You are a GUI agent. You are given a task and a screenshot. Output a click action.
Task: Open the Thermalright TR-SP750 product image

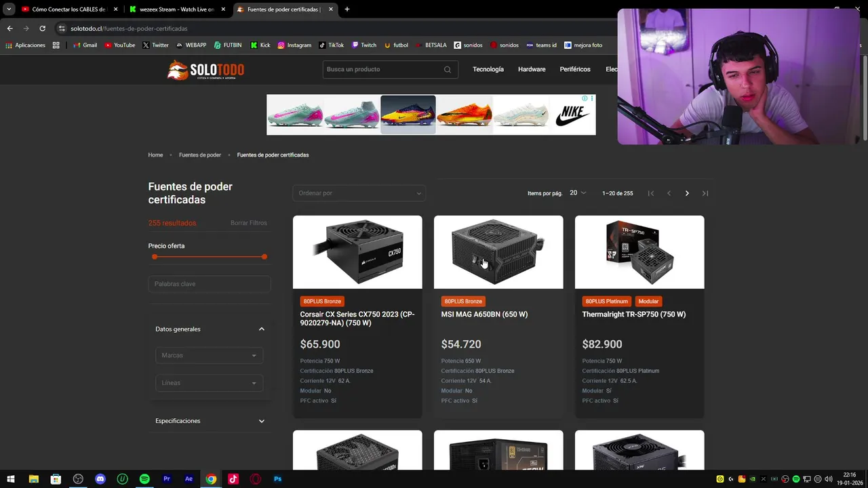tap(639, 252)
